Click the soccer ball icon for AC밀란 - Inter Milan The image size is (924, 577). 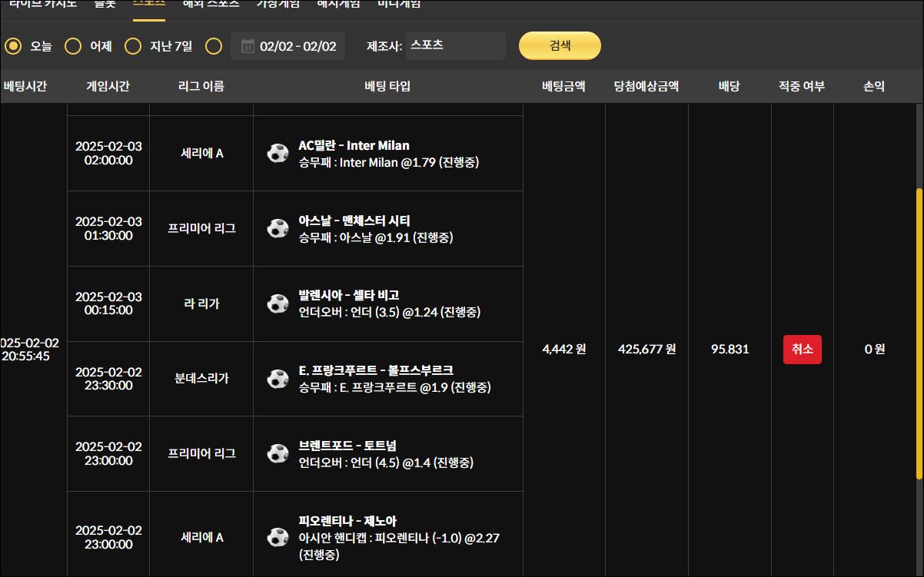278,153
